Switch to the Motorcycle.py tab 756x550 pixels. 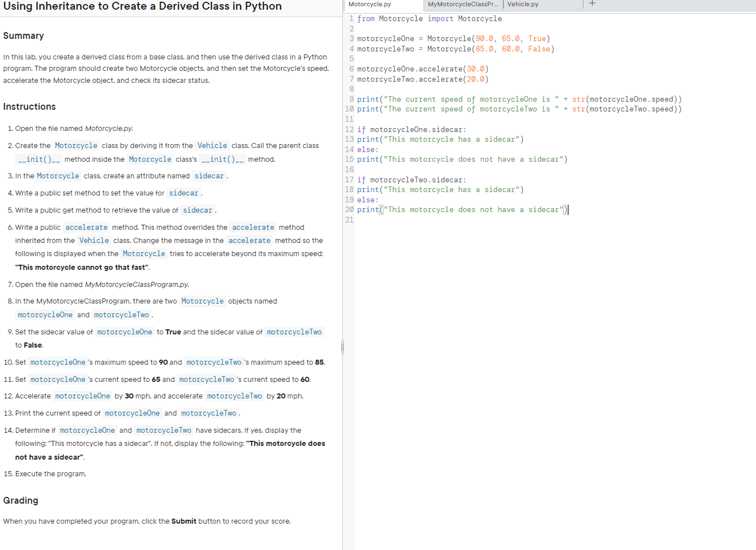click(383, 5)
